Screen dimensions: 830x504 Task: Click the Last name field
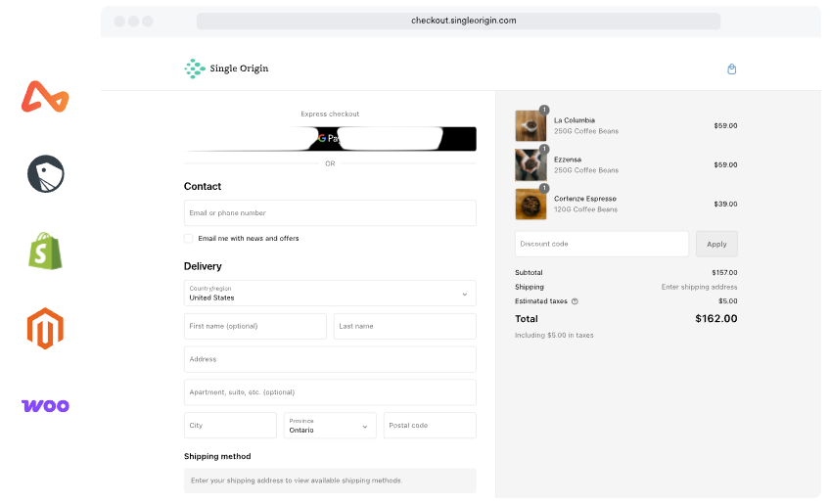tap(404, 327)
